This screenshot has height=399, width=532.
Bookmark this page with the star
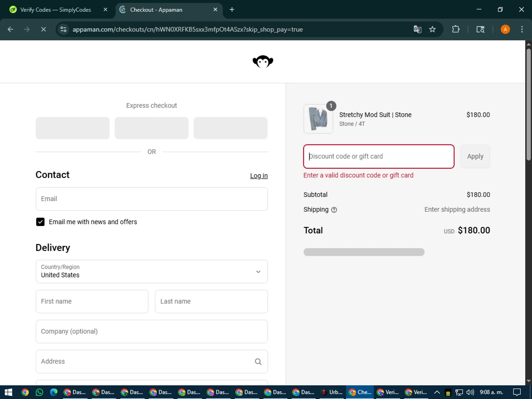tap(432, 29)
